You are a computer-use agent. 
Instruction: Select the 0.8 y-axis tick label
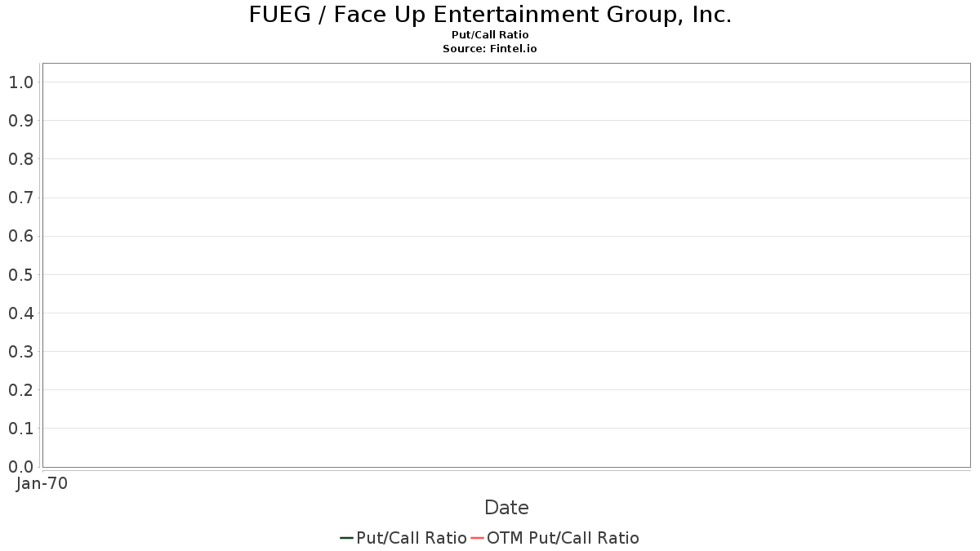click(x=20, y=159)
